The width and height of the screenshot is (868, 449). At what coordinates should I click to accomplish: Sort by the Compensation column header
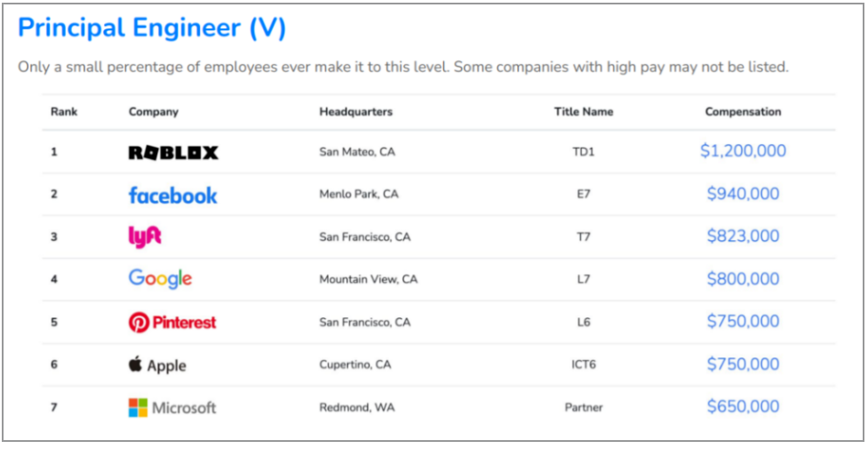(743, 111)
